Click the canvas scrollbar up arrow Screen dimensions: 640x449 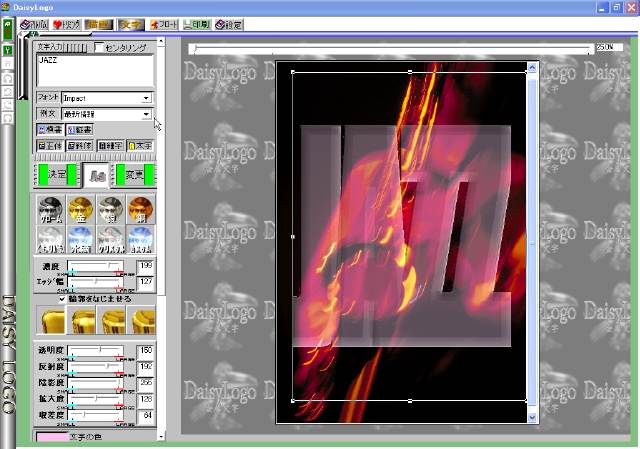[x=532, y=68]
